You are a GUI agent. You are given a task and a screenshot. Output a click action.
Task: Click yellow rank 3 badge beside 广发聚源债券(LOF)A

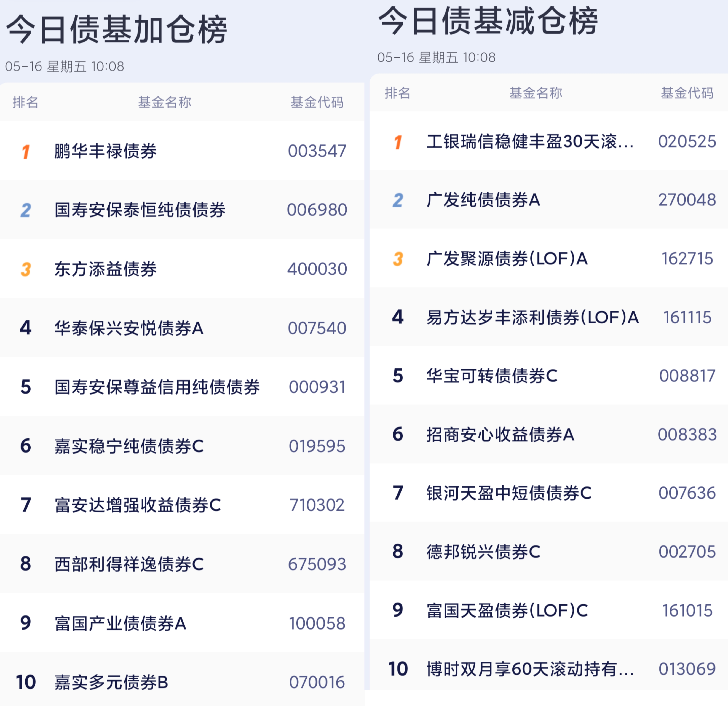tap(398, 259)
